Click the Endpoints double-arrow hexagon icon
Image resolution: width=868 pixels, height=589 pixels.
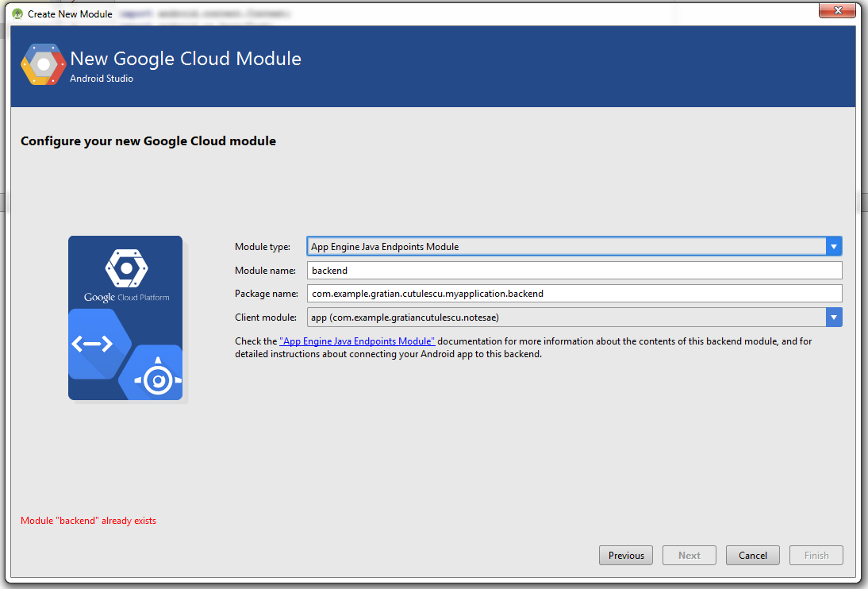point(92,343)
